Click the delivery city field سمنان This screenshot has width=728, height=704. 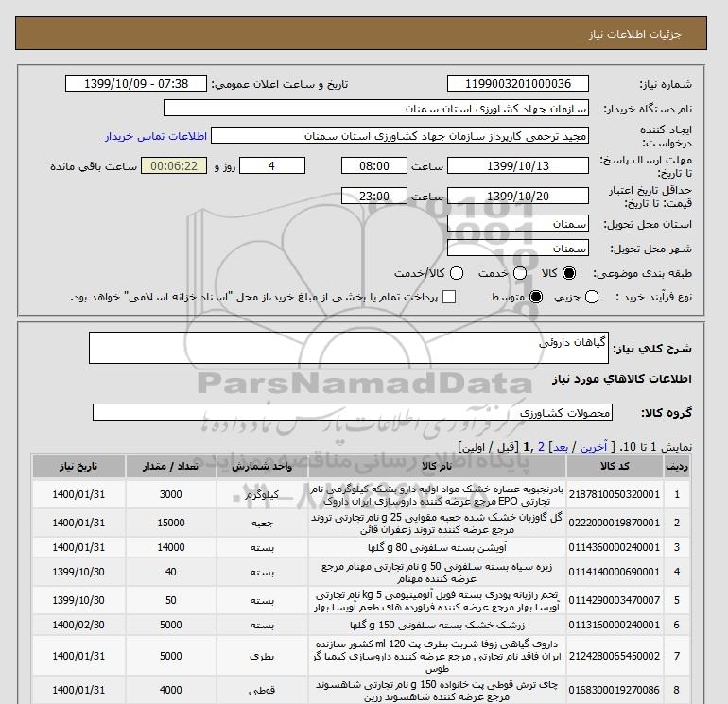(518, 249)
